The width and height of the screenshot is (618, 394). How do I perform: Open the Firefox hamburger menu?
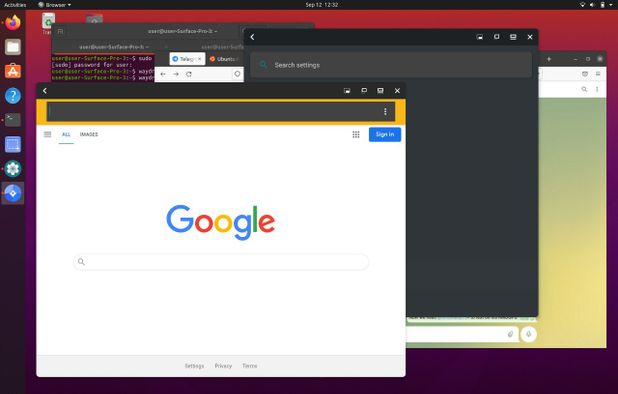pos(598,74)
